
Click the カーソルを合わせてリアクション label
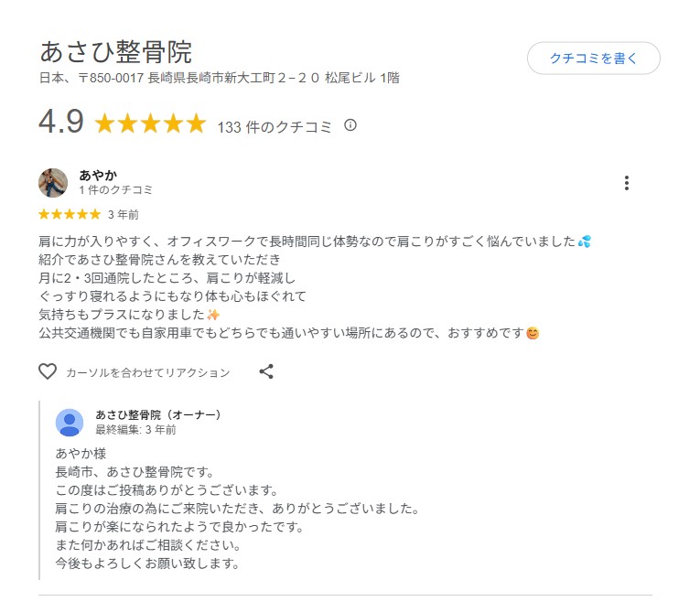(x=148, y=373)
